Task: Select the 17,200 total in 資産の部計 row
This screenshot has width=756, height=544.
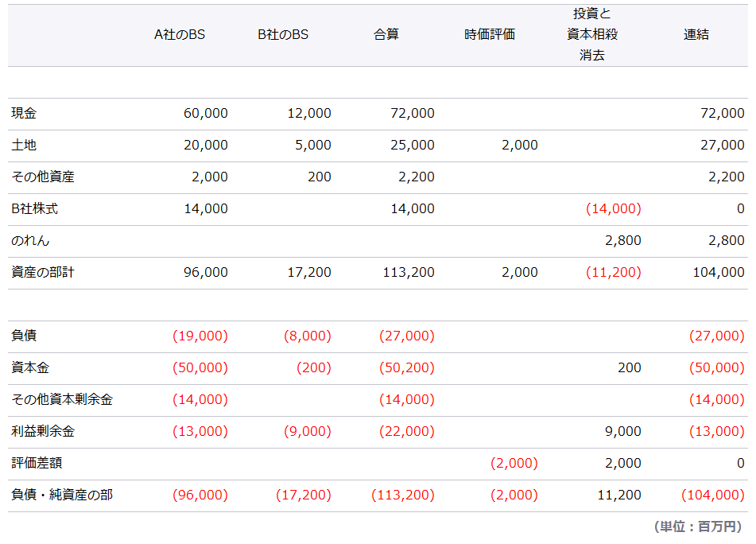Action: tap(309, 273)
